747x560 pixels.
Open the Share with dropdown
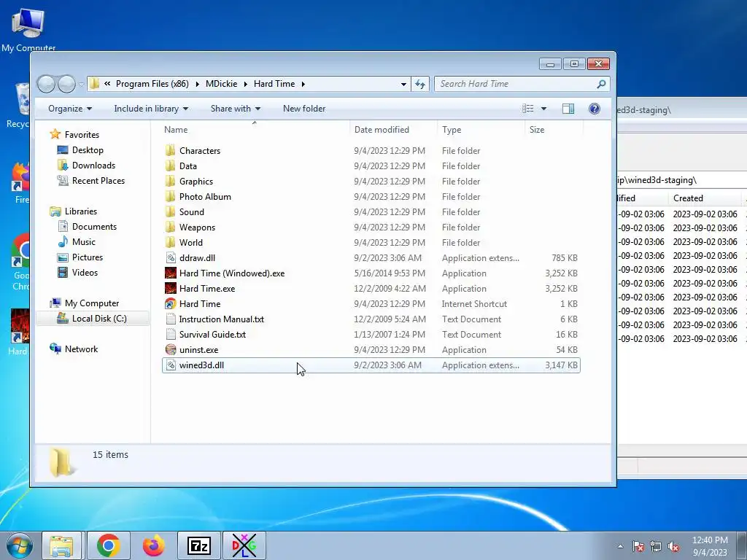[236, 109]
